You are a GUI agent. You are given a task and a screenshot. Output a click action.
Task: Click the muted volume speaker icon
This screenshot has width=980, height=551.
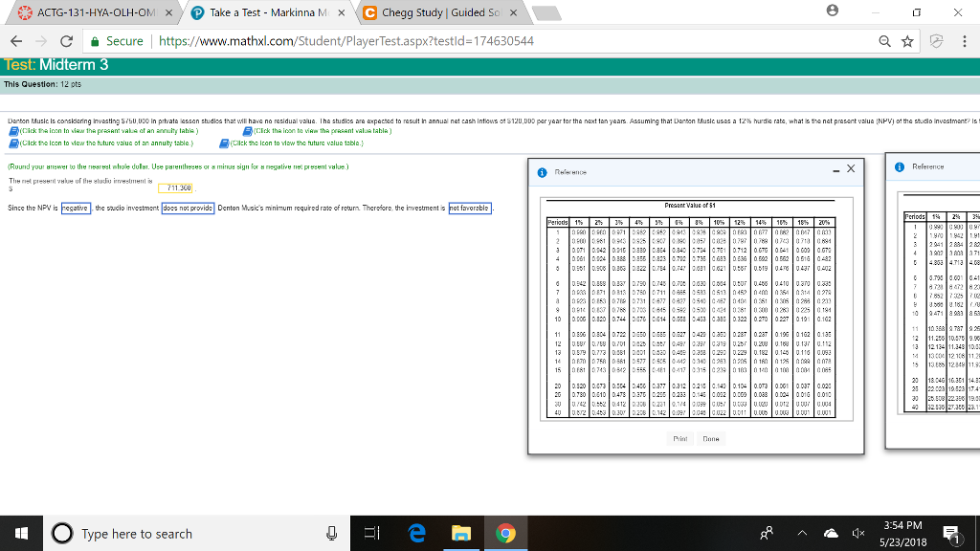858,534
